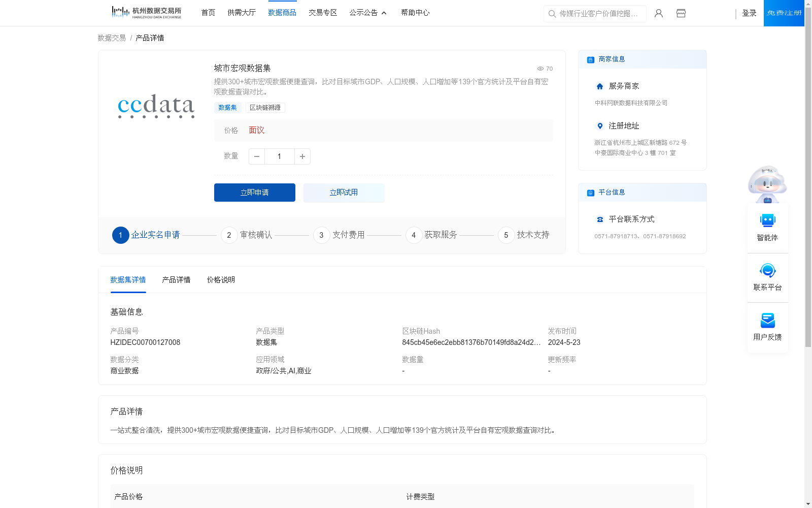Image resolution: width=812 pixels, height=508 pixels.
Task: Click the 数据集 tag
Action: coord(227,108)
